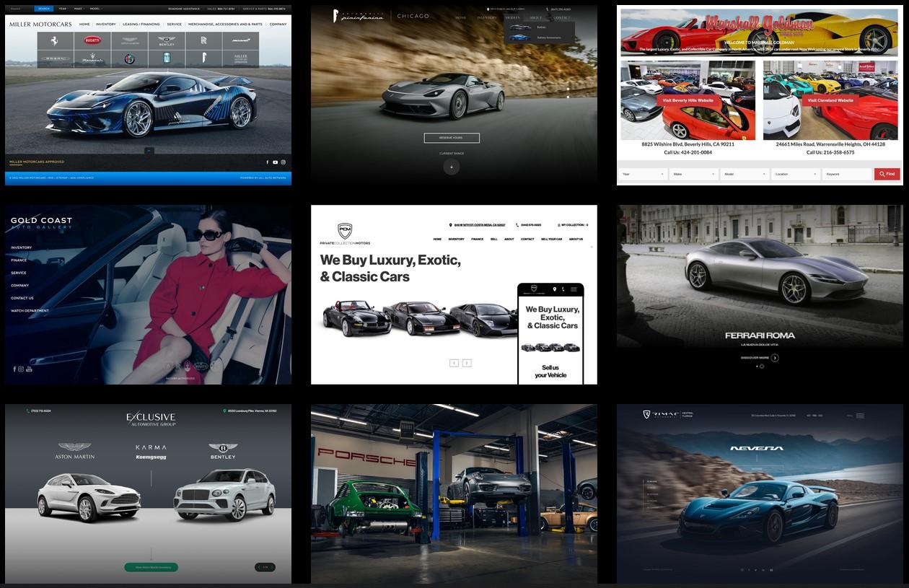The width and height of the screenshot is (909, 588).
Task: Open Inventory in Gold Coast side menu
Action: (22, 247)
